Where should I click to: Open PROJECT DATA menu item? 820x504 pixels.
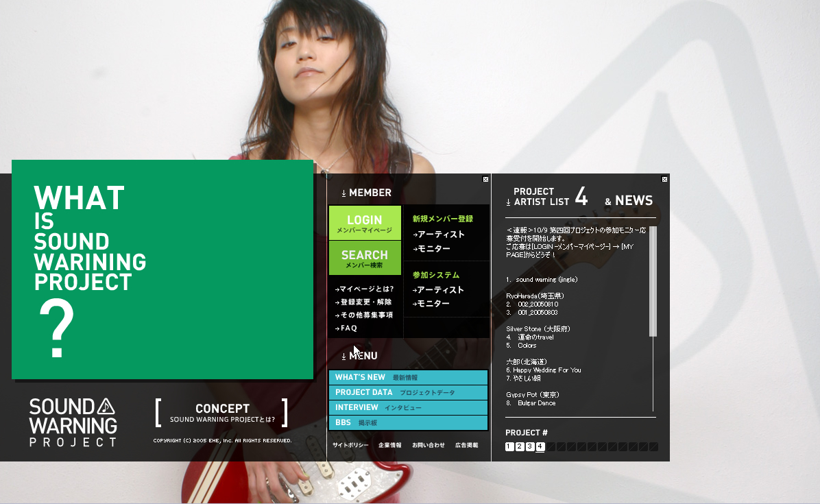[408, 393]
